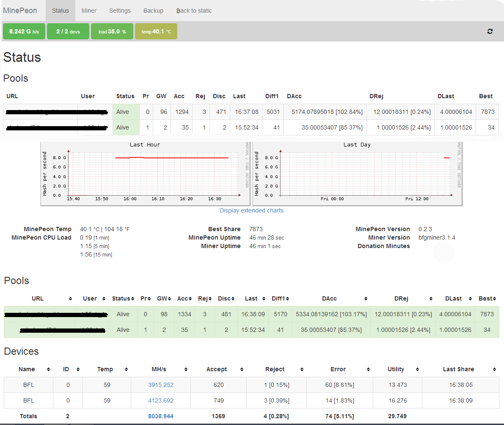Click the 16:37:08 Last time cell

247,112
